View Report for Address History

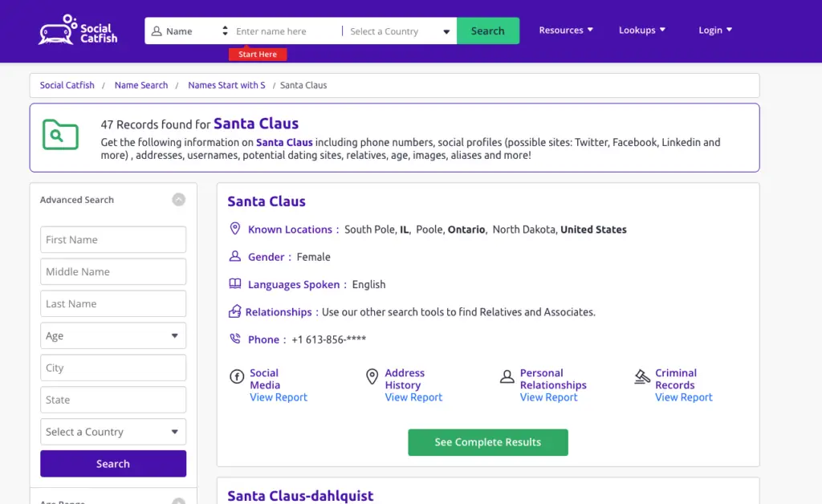coord(413,397)
